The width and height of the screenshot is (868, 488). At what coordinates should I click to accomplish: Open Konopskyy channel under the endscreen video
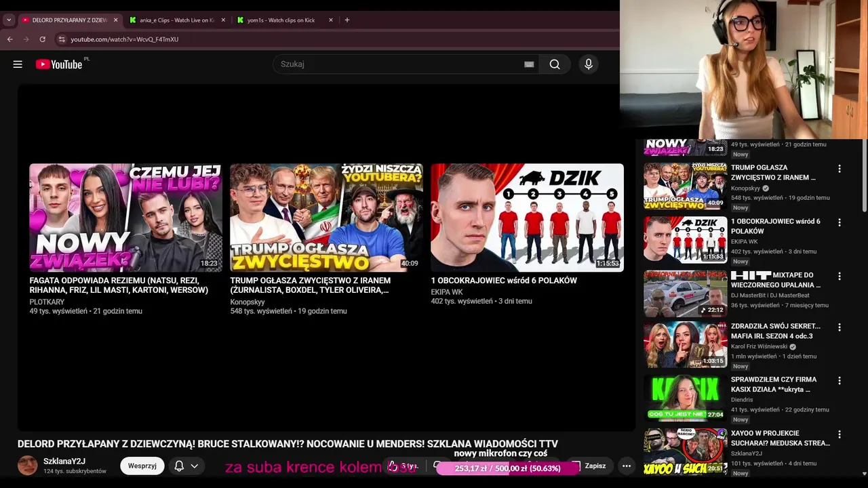[x=248, y=302]
